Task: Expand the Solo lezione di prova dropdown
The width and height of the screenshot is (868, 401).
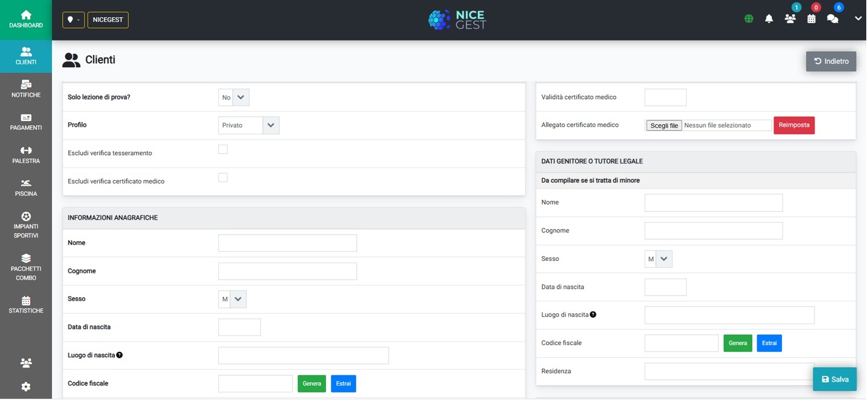Action: pos(234,98)
